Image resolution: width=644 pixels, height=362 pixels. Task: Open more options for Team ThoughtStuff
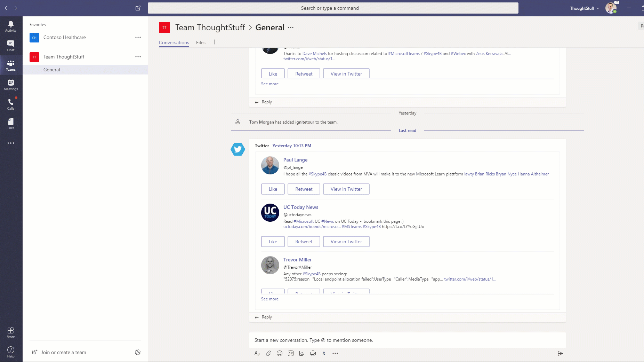coord(138,57)
